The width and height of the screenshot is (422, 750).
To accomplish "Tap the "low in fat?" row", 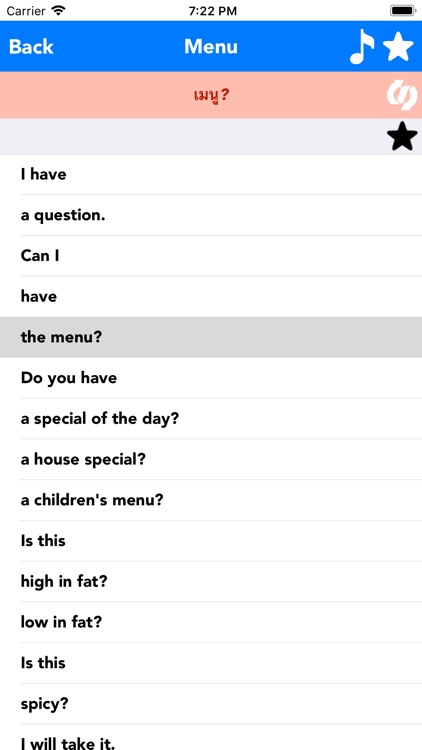I will tap(211, 622).
